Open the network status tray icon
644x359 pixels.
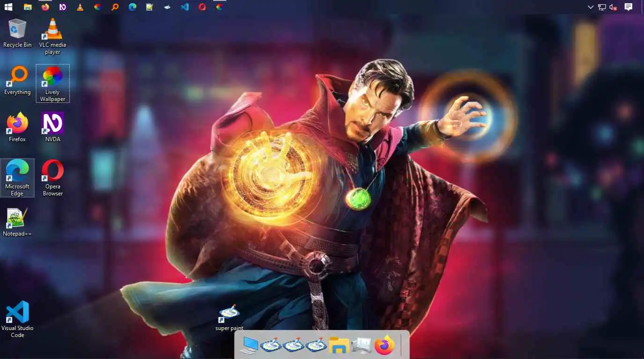tap(602, 7)
